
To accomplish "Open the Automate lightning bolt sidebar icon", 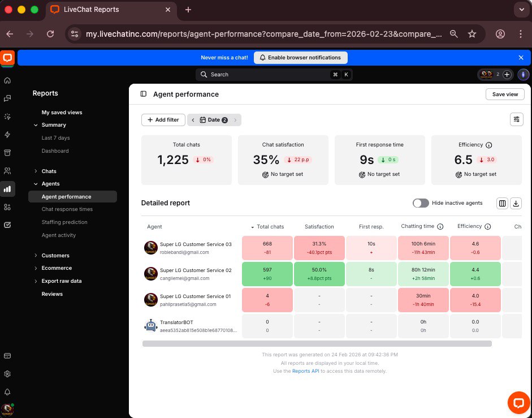I will tap(7, 135).
